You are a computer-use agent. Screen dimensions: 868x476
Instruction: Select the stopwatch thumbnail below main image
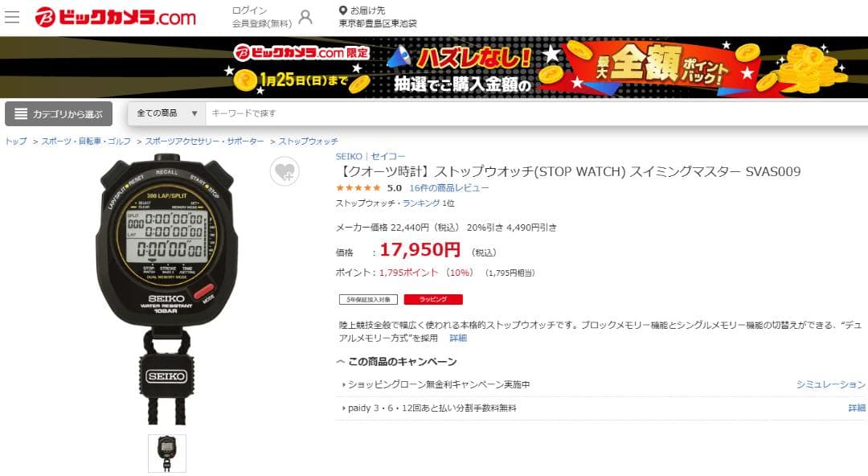coord(167,453)
